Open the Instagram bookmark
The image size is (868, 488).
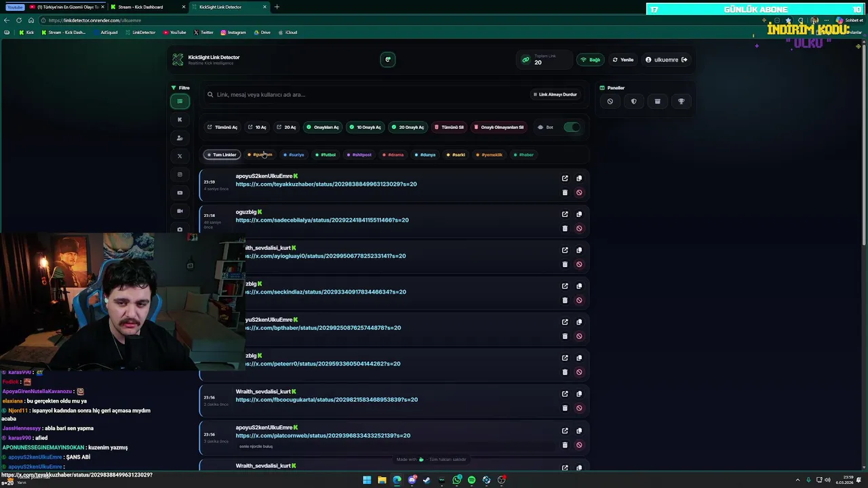pyautogui.click(x=233, y=32)
